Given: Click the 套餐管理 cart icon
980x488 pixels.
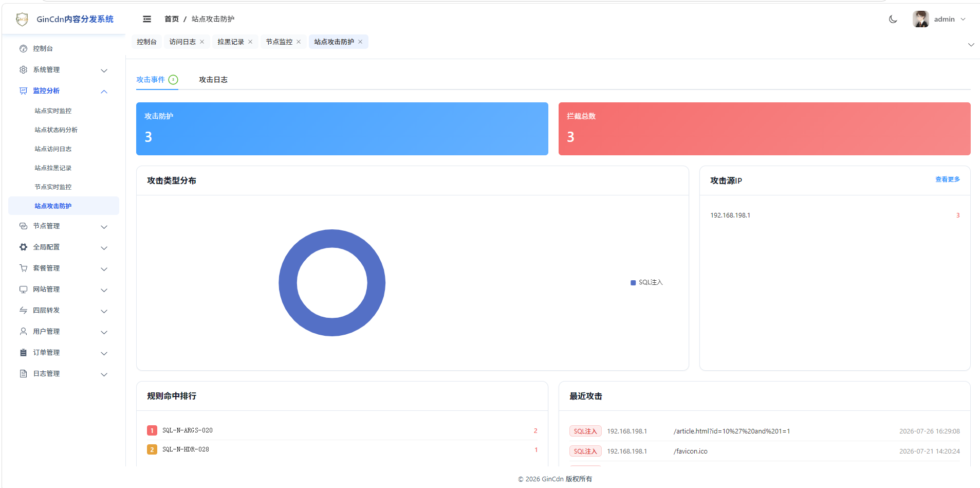Looking at the screenshot, I should [x=23, y=268].
